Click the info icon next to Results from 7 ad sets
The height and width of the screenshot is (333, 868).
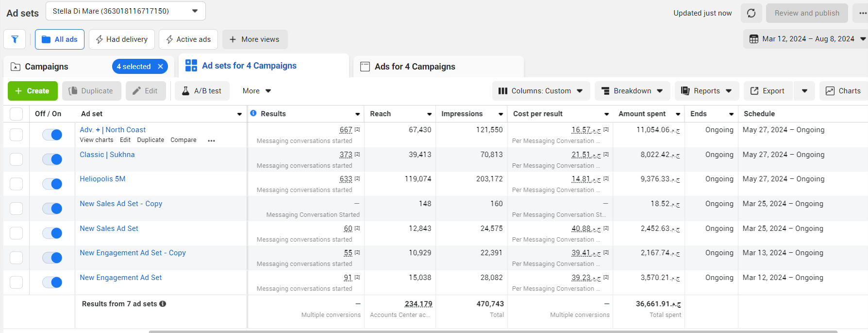(163, 304)
